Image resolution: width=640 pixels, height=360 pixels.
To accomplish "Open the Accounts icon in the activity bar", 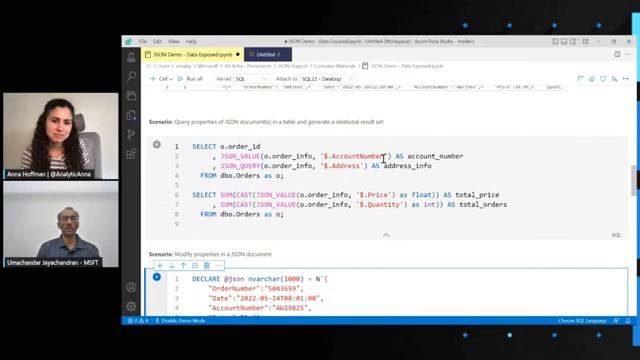I will (131, 287).
